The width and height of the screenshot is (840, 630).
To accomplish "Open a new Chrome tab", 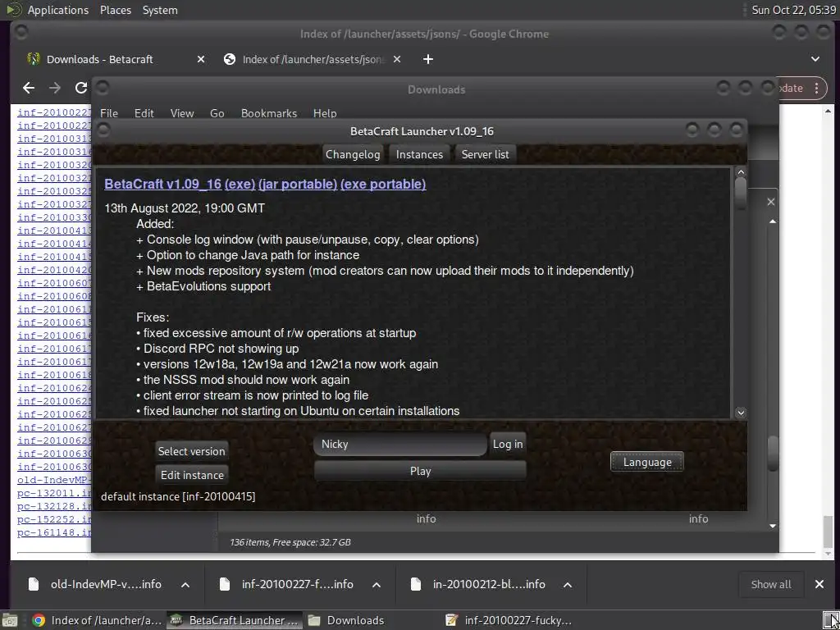I will [427, 59].
